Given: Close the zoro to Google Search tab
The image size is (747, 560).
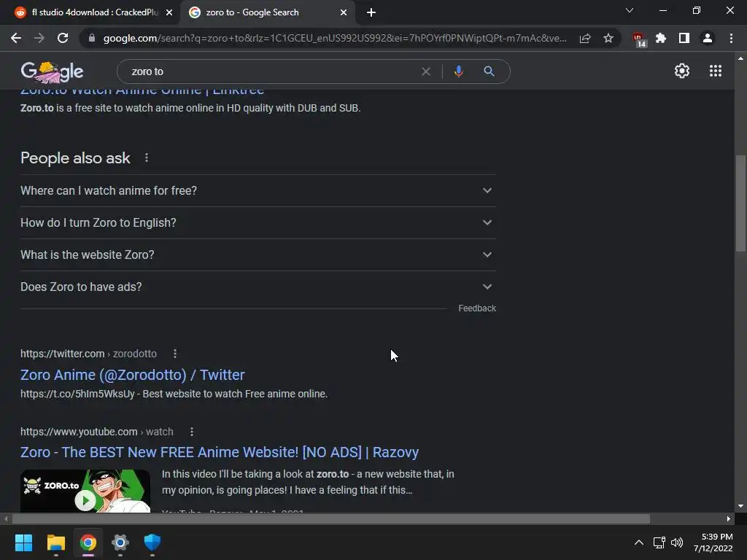Looking at the screenshot, I should pos(344,12).
